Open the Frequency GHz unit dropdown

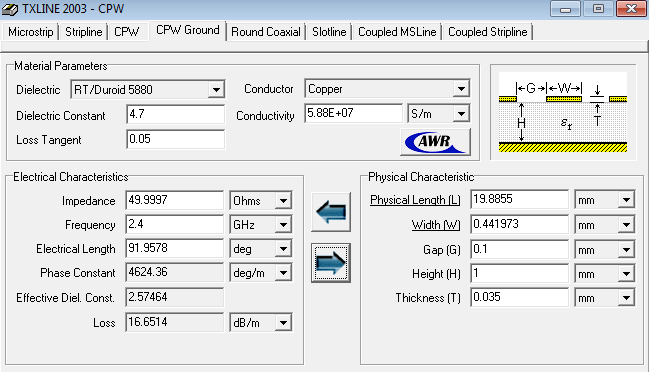pos(283,225)
